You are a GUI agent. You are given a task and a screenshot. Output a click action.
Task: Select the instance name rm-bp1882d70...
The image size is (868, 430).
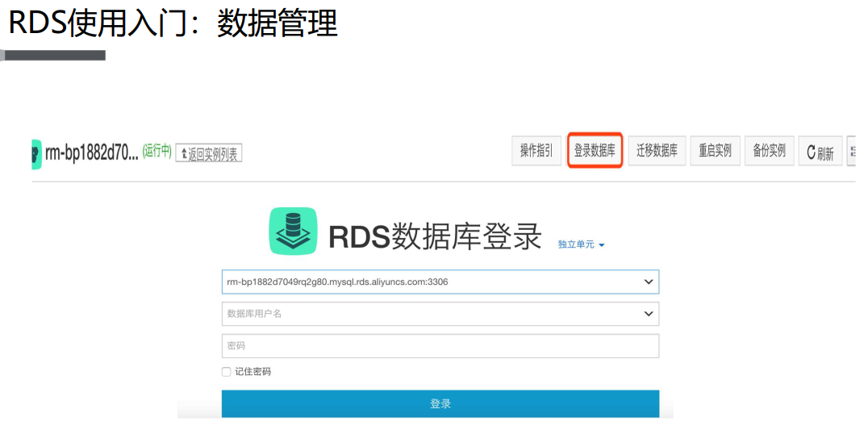coord(92,153)
